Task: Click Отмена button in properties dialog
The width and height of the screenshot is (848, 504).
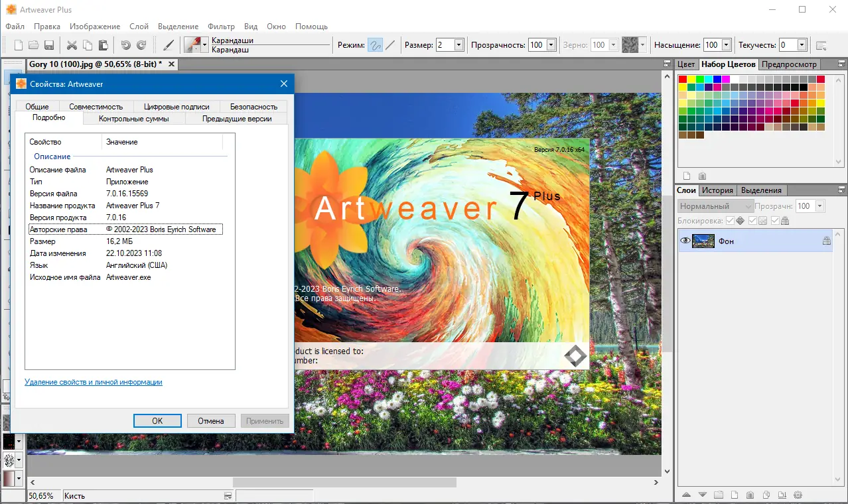Action: [211, 420]
